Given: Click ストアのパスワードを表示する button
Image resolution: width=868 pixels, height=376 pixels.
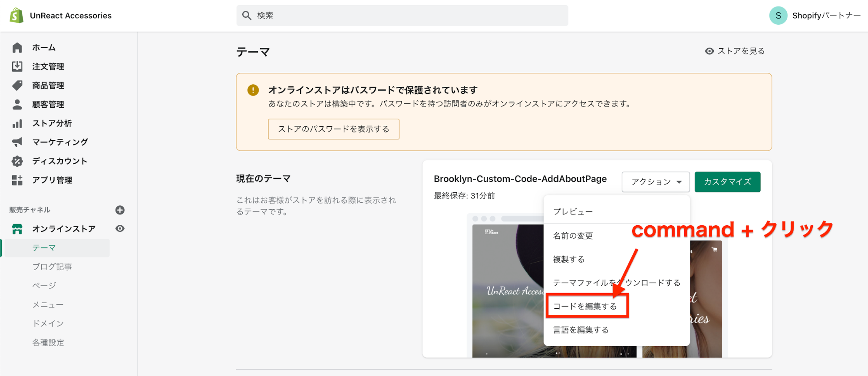Looking at the screenshot, I should pos(333,129).
